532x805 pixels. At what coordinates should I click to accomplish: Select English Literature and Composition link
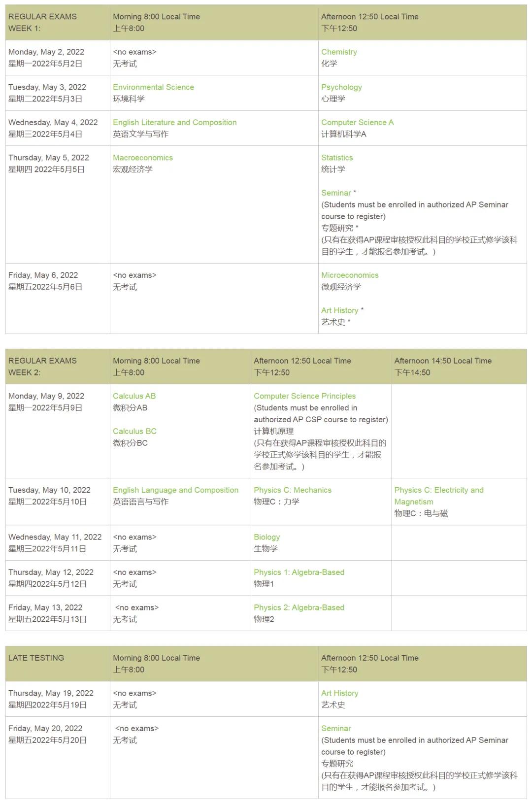point(174,122)
